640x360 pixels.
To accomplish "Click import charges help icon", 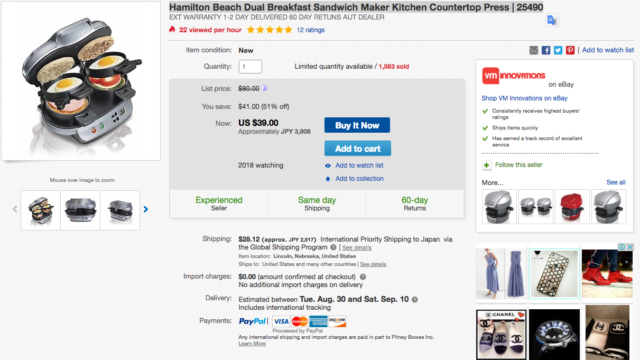I will [x=362, y=277].
